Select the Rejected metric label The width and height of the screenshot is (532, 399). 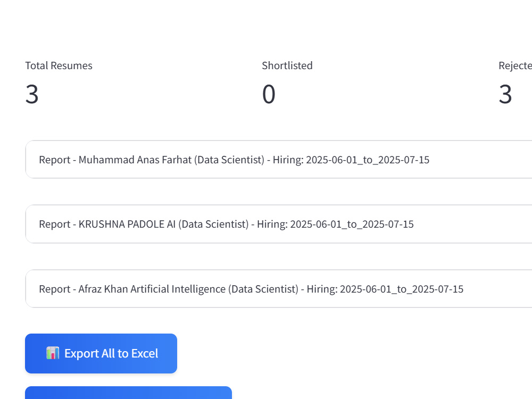pyautogui.click(x=515, y=65)
